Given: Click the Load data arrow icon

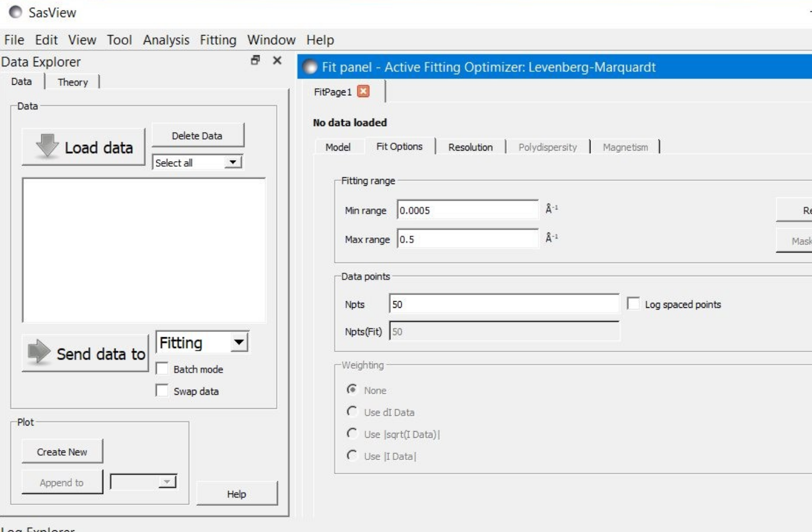Looking at the screenshot, I should [x=47, y=147].
